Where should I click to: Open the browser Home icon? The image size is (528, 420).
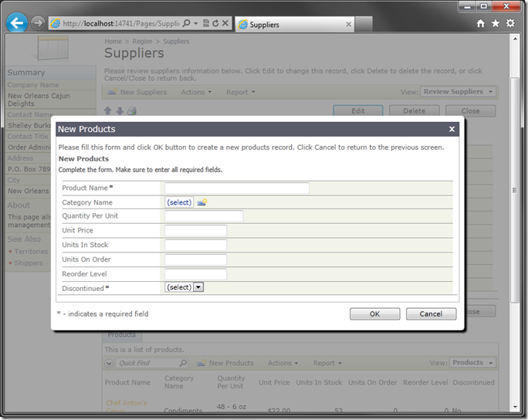480,23
